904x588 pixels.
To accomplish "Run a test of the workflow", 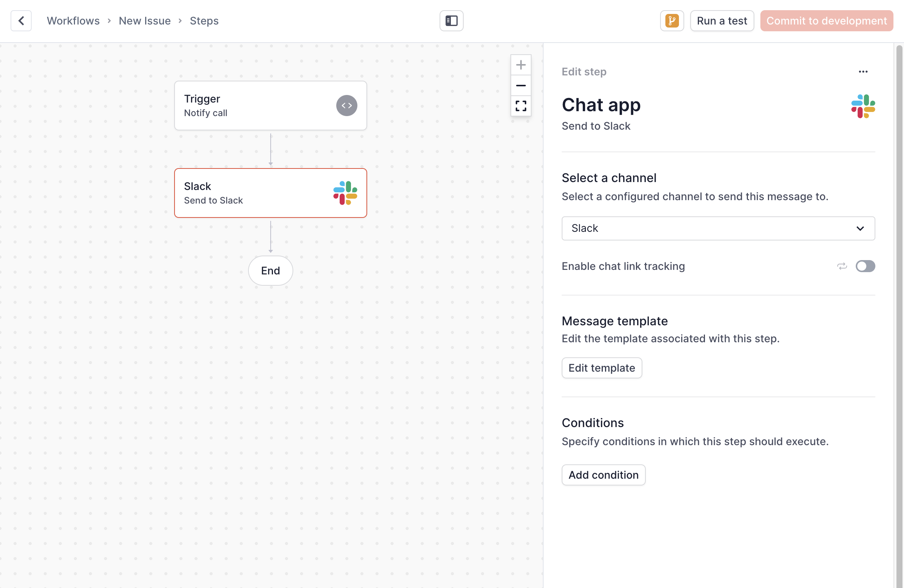I will click(x=721, y=20).
